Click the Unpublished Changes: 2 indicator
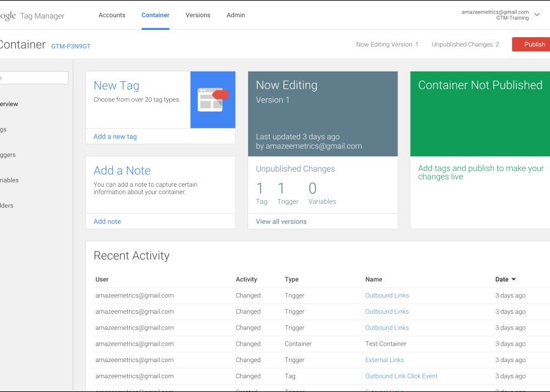The height and width of the screenshot is (392, 550). (465, 45)
